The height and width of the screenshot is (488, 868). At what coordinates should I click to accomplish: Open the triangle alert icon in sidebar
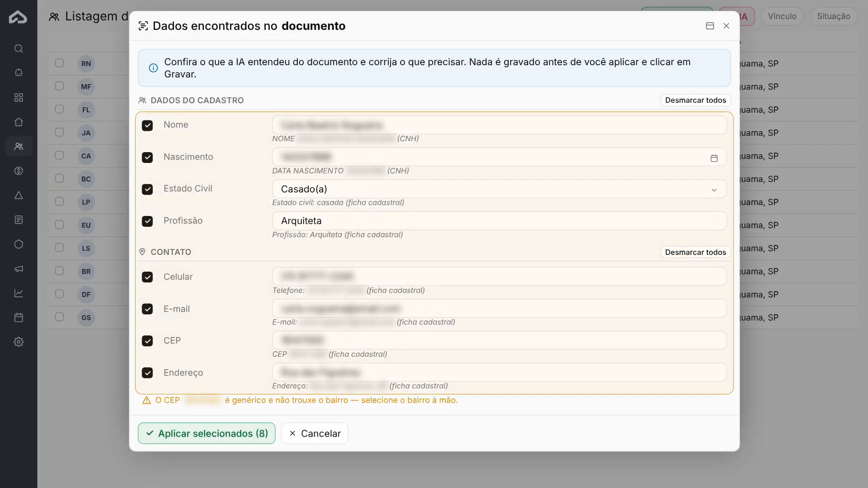coord(19,195)
